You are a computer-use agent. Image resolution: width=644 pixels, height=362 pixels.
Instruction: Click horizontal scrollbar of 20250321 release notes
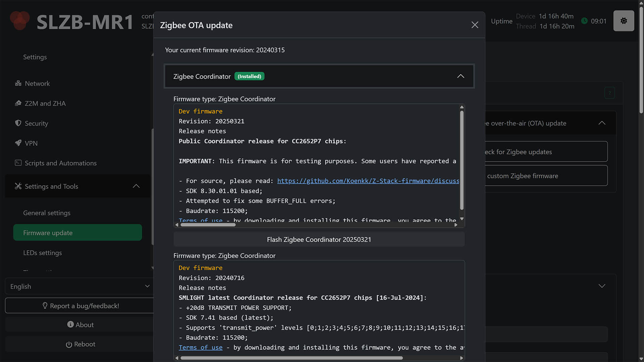point(208,225)
